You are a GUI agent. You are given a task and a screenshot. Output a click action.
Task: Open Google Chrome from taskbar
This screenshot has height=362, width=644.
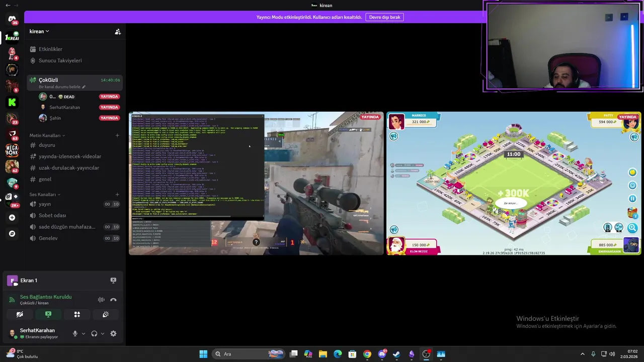coord(367,354)
